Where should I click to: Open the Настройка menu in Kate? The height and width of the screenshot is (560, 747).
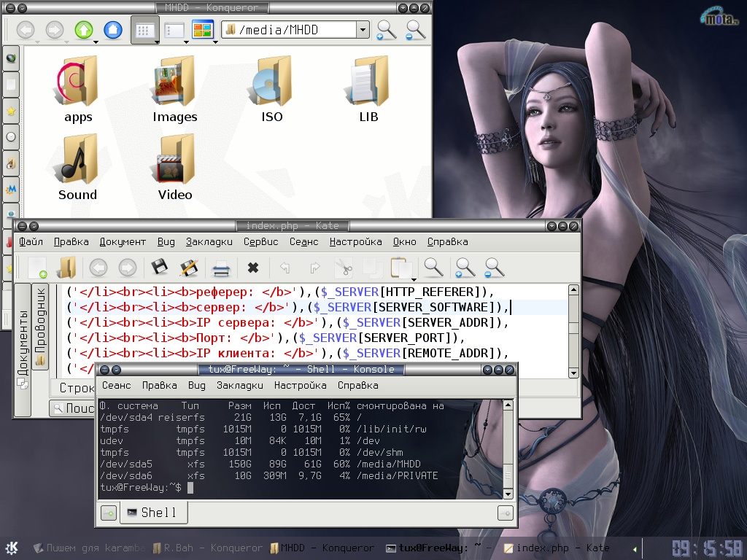click(x=355, y=242)
